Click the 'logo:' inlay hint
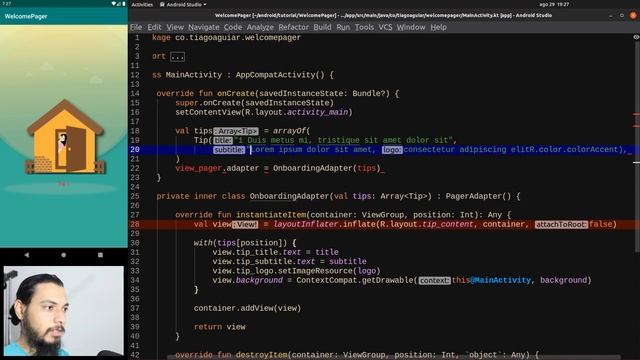The width and height of the screenshot is (640, 360). (392, 150)
